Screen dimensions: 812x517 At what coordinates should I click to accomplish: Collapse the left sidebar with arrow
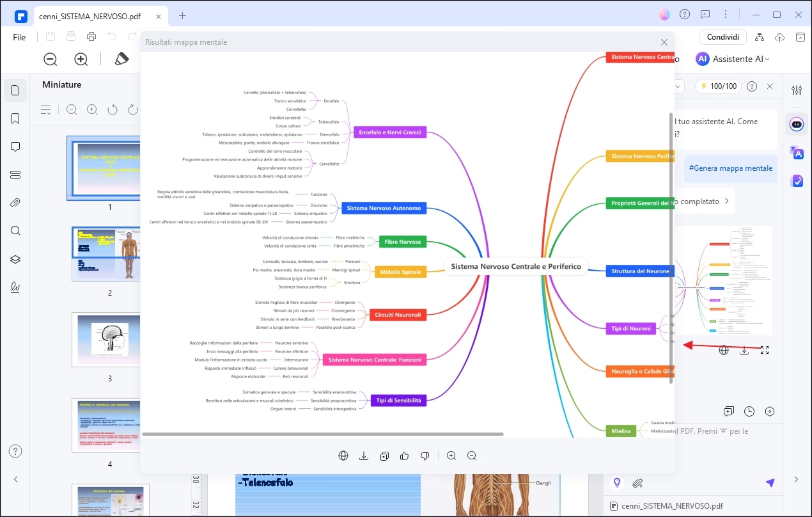pyautogui.click(x=15, y=479)
